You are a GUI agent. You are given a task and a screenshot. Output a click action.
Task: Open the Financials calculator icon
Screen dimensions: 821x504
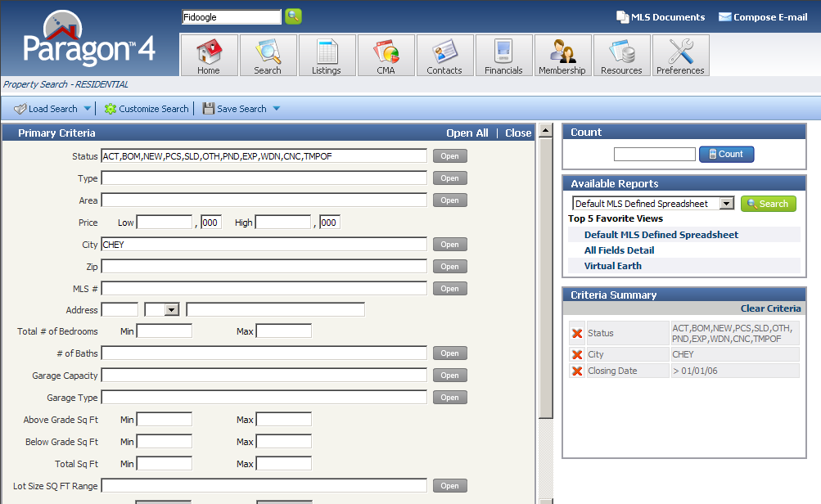pos(503,52)
